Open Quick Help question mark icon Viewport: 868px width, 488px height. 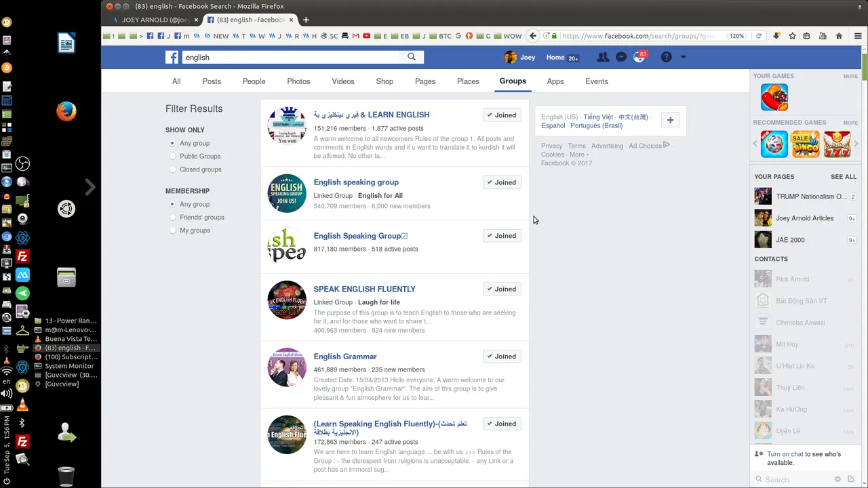click(666, 58)
